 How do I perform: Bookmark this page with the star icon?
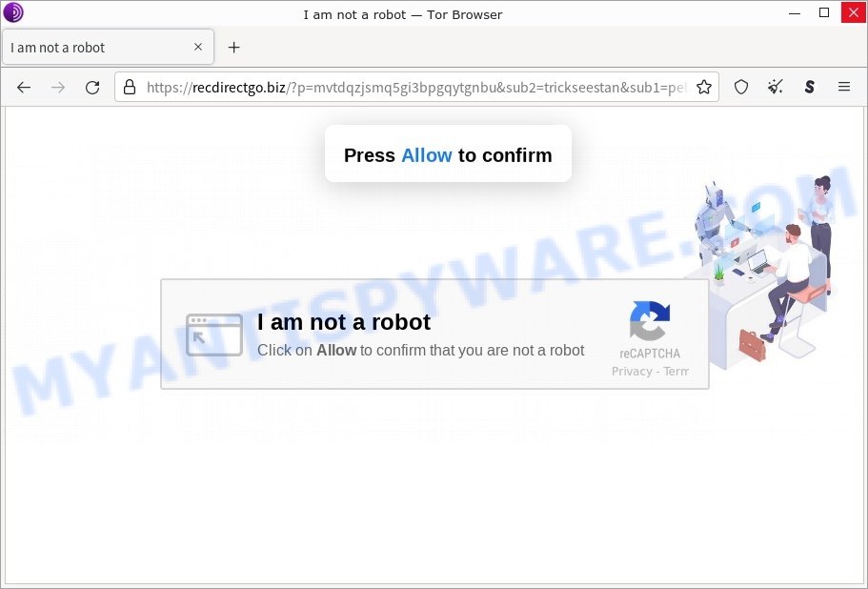[703, 87]
